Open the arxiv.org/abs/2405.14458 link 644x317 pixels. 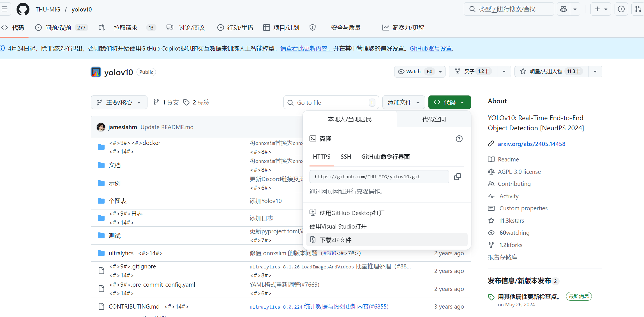pyautogui.click(x=531, y=144)
